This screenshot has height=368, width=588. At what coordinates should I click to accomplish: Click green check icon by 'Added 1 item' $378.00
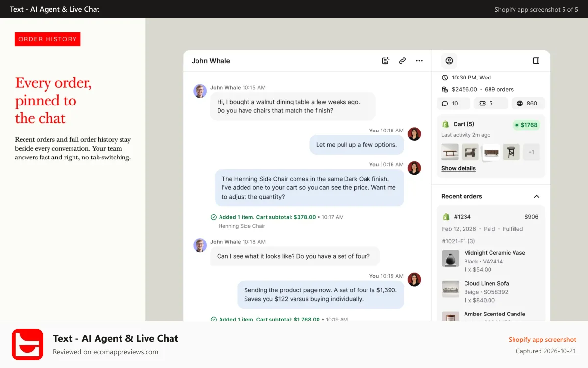[x=213, y=217]
